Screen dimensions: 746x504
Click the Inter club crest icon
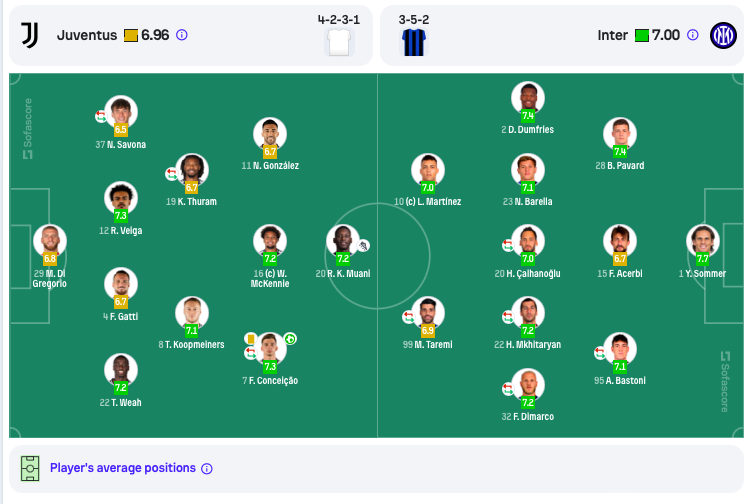point(723,35)
